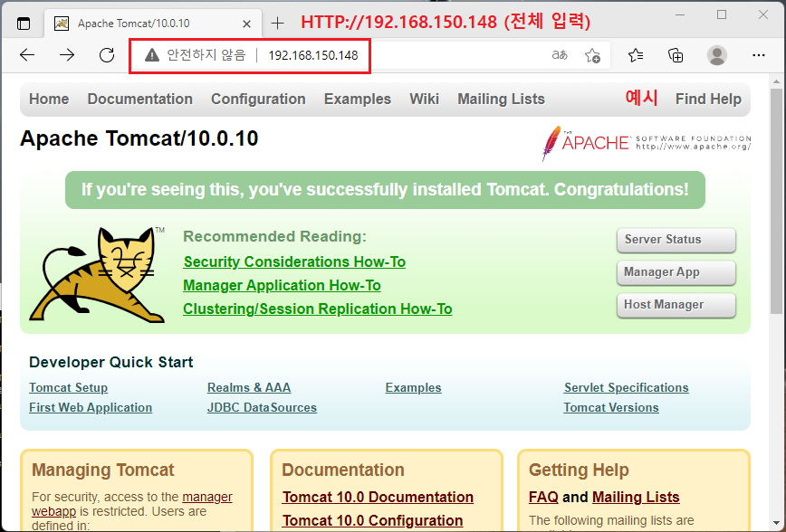This screenshot has width=786, height=532.
Task: Click the page scrollbar down arrow
Action: click(x=776, y=524)
